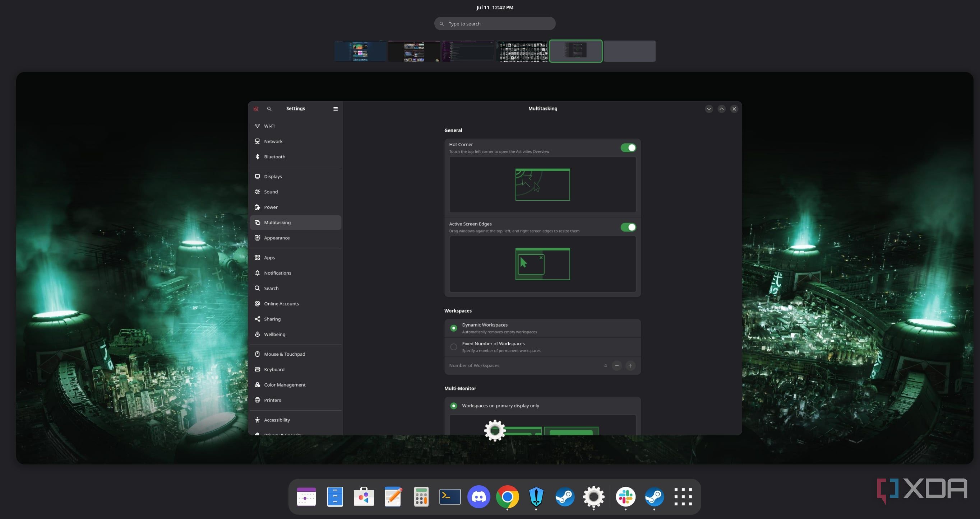Click the search icon in Settings header

[x=269, y=109]
